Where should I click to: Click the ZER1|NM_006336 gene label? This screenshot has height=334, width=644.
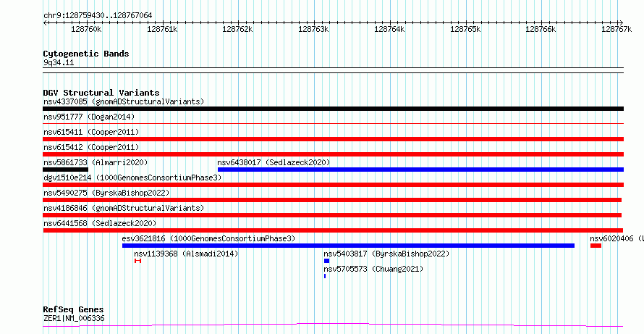[74, 318]
